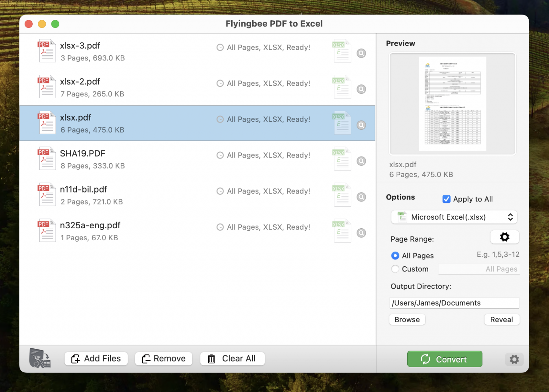
Task: Click the Remove button
Action: (x=164, y=359)
